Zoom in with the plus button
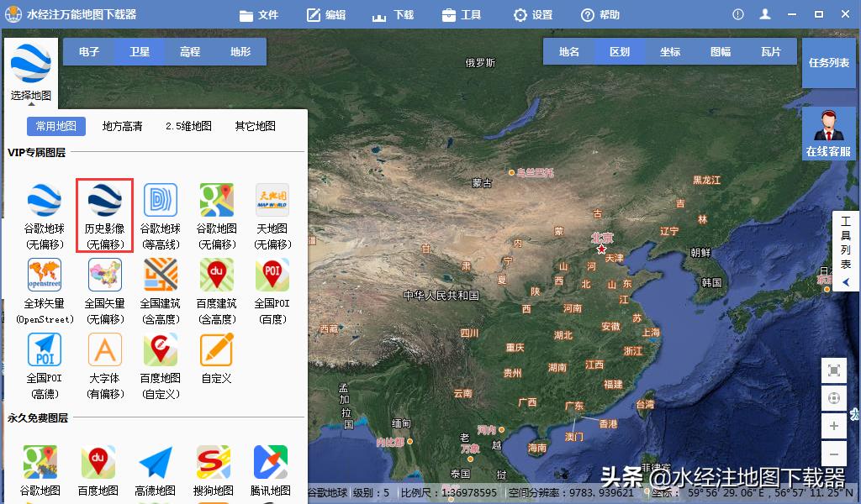This screenshot has width=861, height=504. point(834,425)
